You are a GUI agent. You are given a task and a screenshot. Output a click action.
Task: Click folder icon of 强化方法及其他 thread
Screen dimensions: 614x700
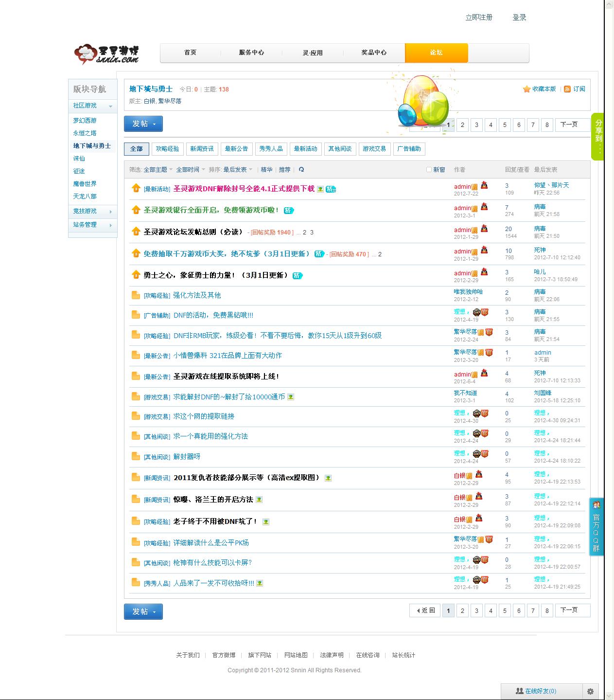[x=136, y=295]
